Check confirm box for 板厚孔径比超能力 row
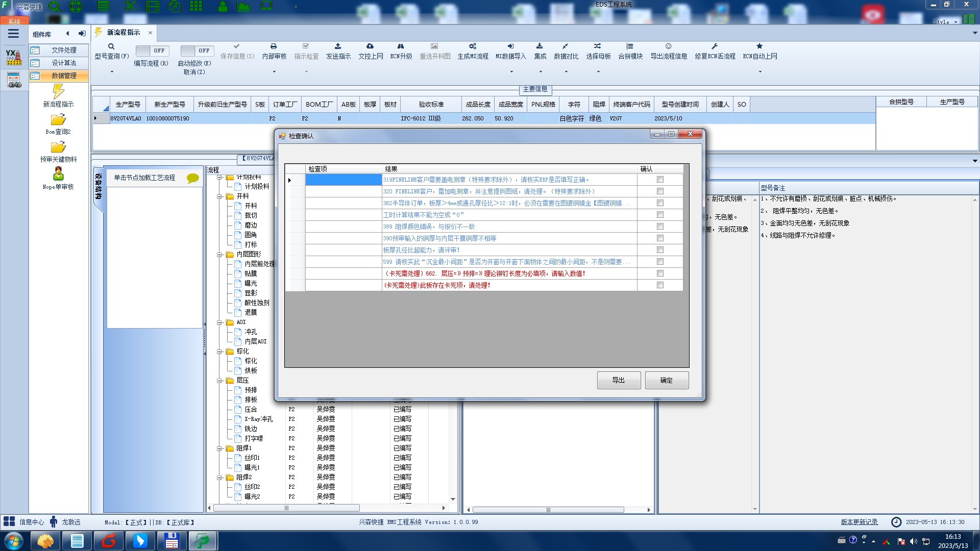Screen dimensions: 980x551 coord(660,250)
